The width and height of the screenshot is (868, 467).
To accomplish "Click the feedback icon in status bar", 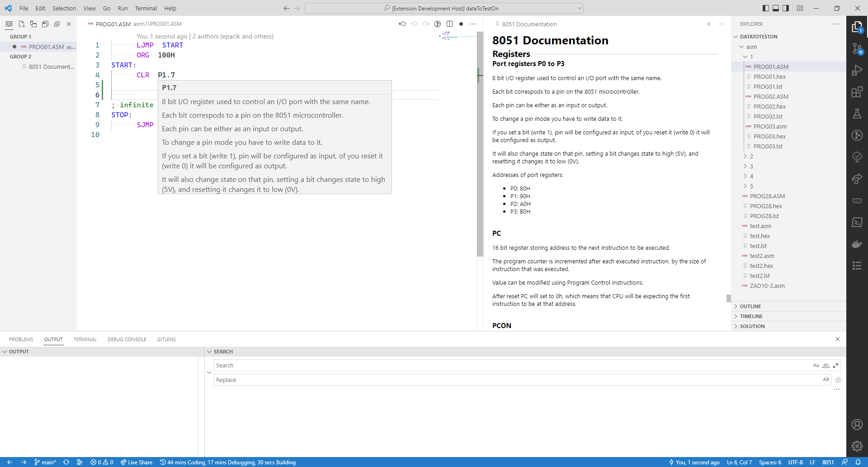I will point(844,462).
